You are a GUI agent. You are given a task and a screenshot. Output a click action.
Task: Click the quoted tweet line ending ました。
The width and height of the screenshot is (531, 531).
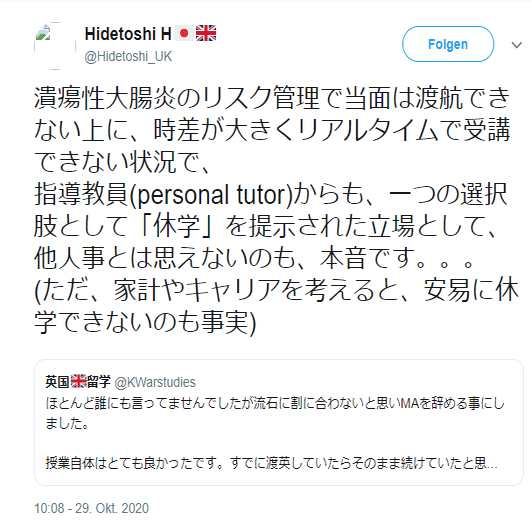tap(67, 423)
